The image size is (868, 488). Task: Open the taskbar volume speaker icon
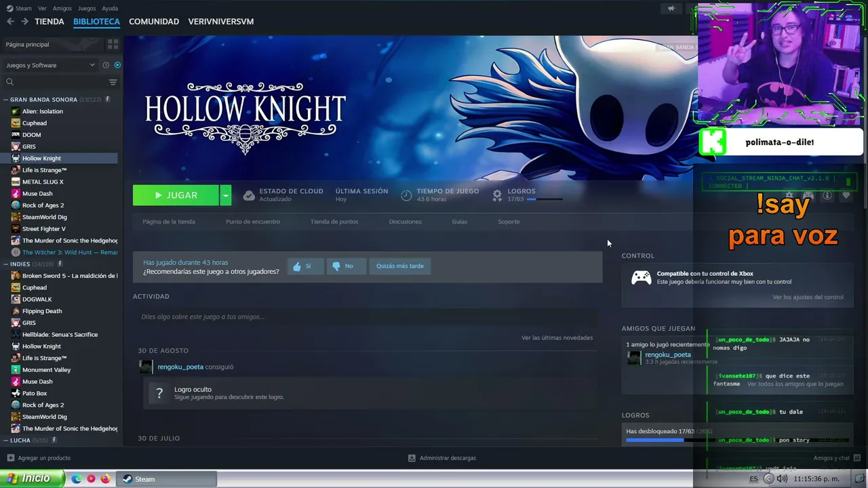point(782,479)
